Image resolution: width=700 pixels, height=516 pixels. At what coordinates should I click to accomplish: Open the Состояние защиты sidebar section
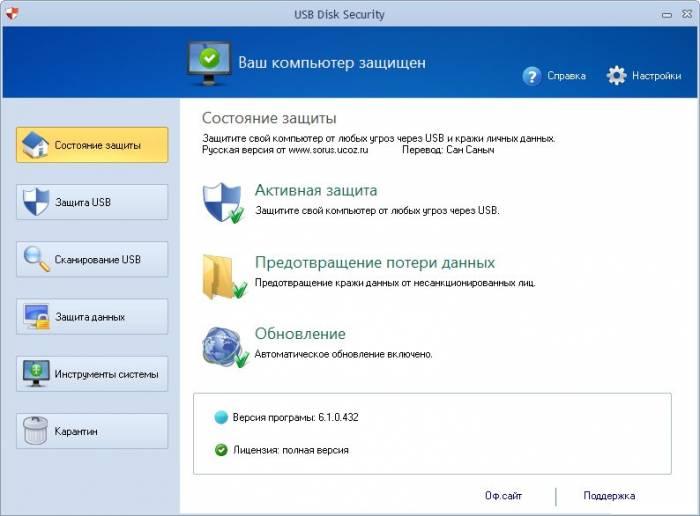pos(92,145)
